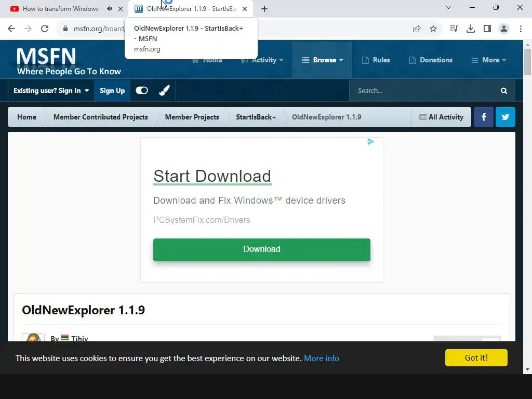View All Activity

click(x=441, y=117)
